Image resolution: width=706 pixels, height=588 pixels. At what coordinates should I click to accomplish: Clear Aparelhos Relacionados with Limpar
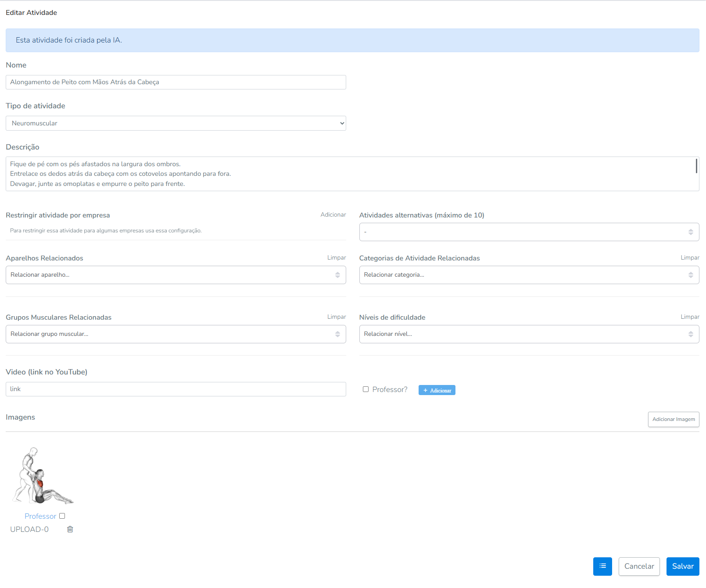click(337, 258)
